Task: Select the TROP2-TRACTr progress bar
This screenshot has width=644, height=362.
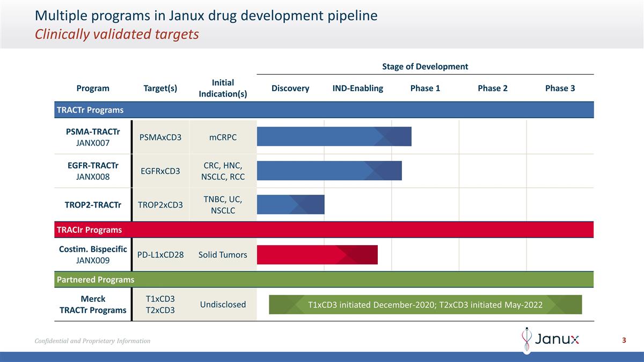Action: pyautogui.click(x=290, y=204)
